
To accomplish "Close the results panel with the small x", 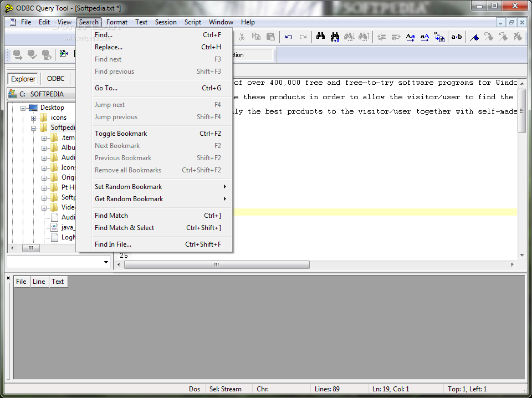I will tap(8, 278).
